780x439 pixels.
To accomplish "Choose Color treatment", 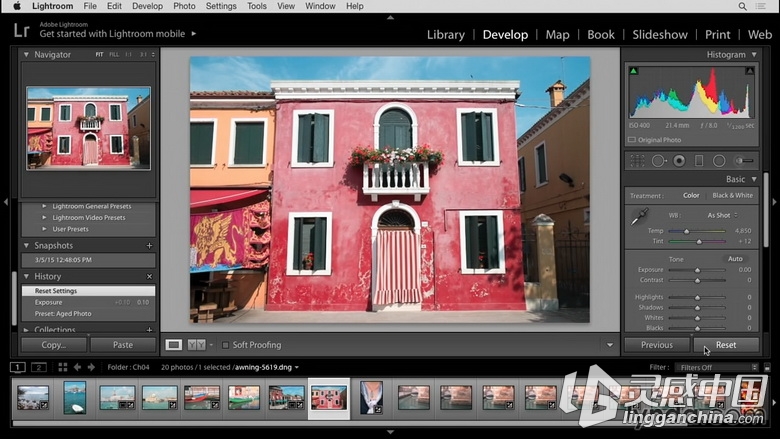I will coord(691,195).
